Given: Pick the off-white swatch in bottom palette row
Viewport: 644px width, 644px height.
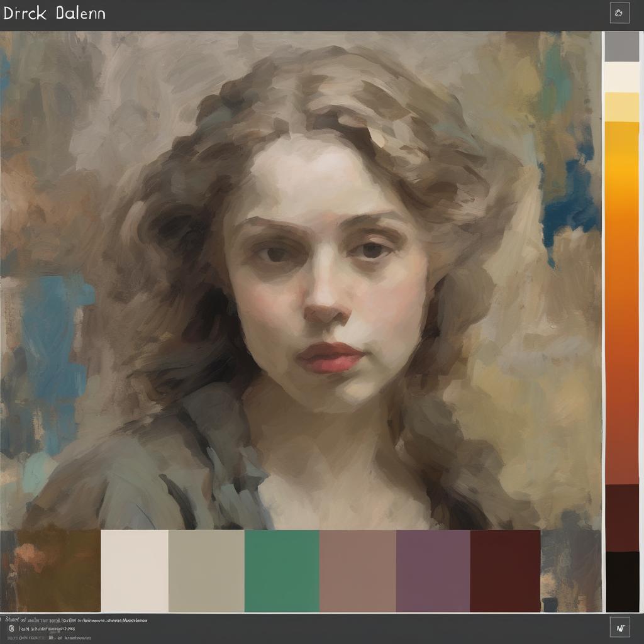Looking at the screenshot, I should 134,570.
